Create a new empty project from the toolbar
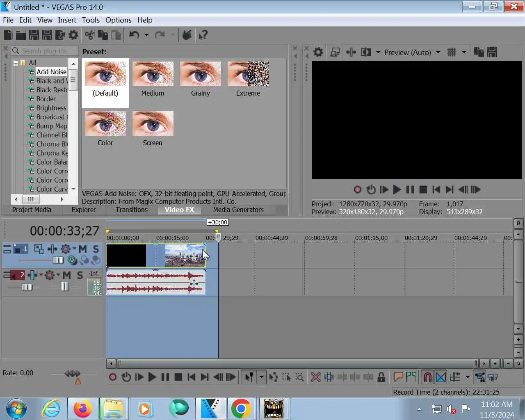Screen dimensions: 525x420 (8, 35)
